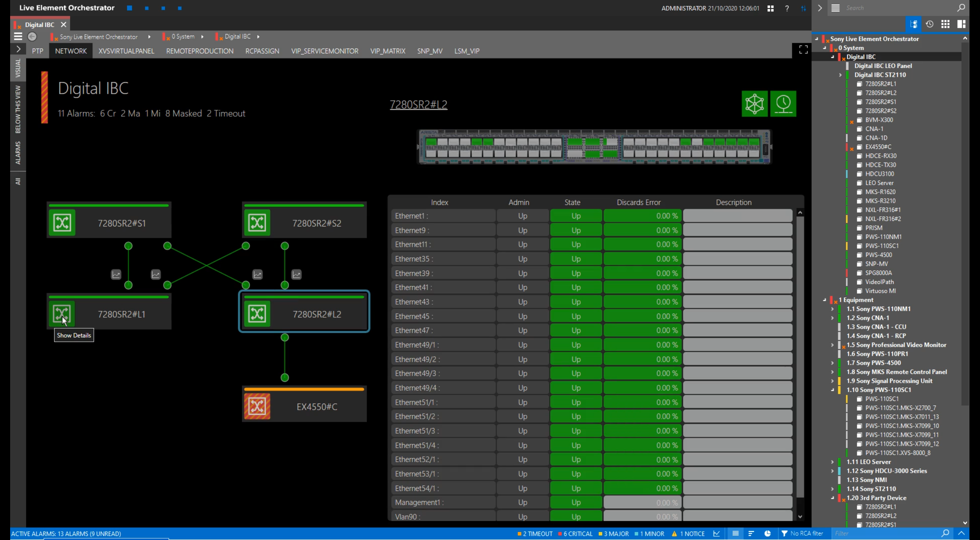
Task: Switch to the PTP tab
Action: click(x=38, y=51)
